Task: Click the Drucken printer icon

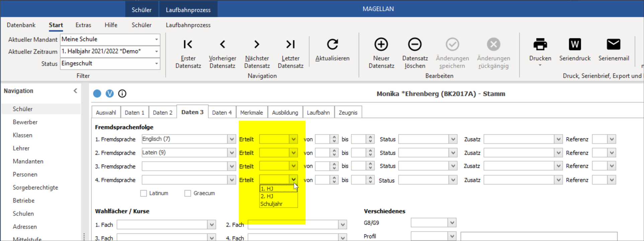Action: pyautogui.click(x=540, y=44)
